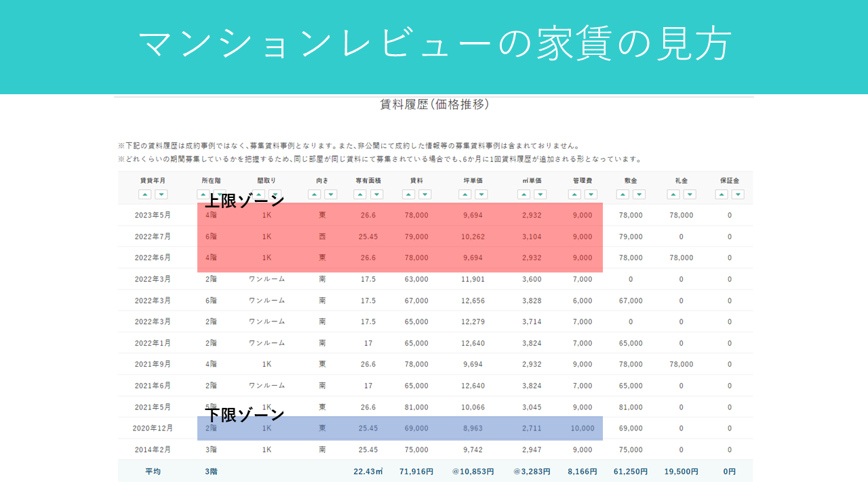868x488 pixels.
Task: Sort 向き column ascending
Action: click(314, 195)
